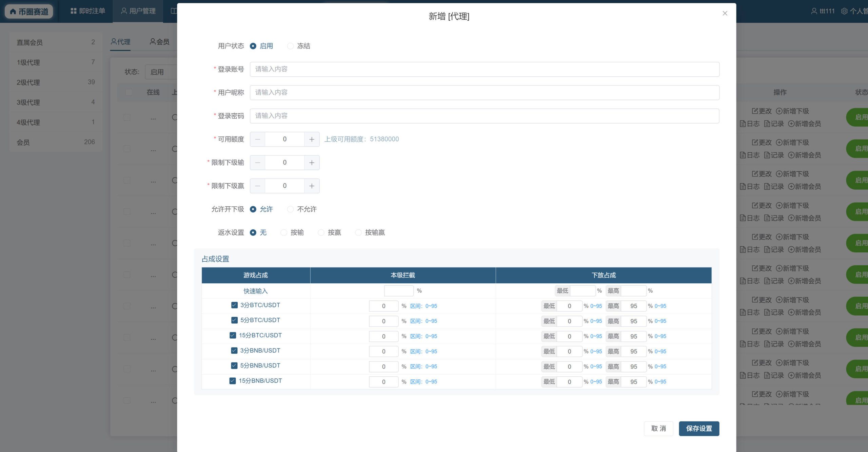This screenshot has height=452, width=868.
Task: Decrease 限制下级输 with the minus button
Action: pyautogui.click(x=258, y=163)
